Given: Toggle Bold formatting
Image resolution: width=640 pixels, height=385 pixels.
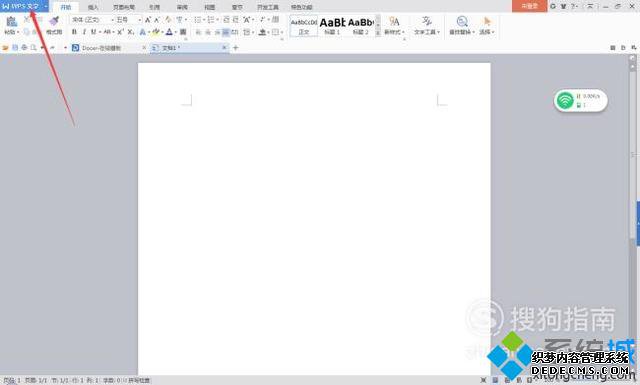Looking at the screenshot, I should coord(74,32).
